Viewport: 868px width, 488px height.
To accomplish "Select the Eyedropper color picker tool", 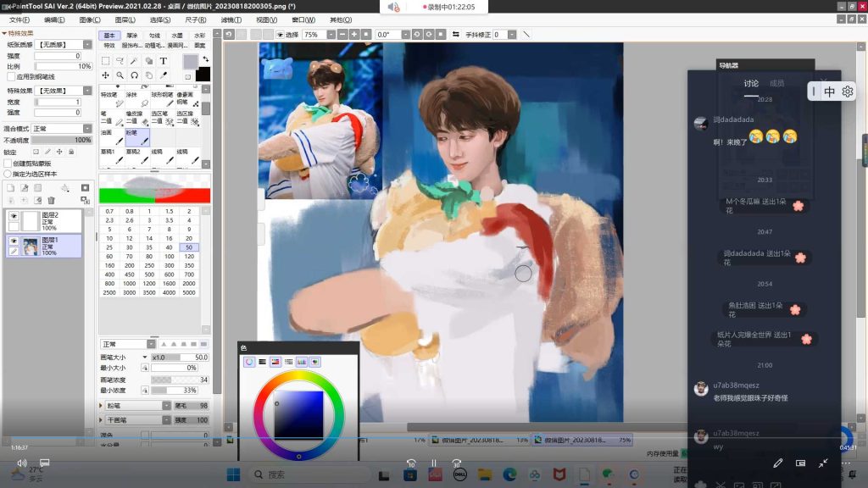I will 164,75.
